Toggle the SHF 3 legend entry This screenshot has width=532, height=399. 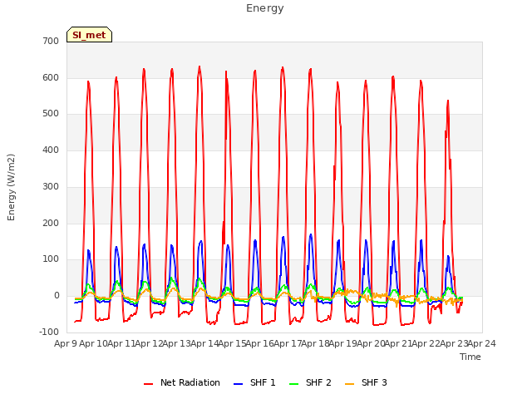point(366,382)
